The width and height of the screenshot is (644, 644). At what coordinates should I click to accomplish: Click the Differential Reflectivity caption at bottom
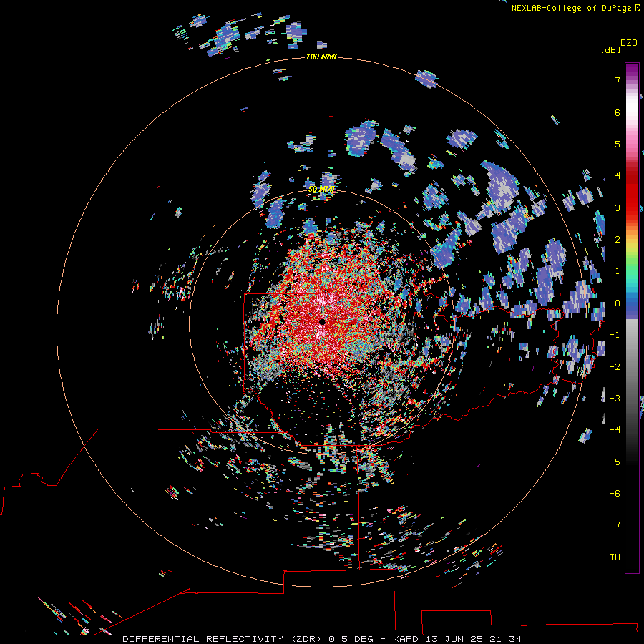(x=321, y=639)
